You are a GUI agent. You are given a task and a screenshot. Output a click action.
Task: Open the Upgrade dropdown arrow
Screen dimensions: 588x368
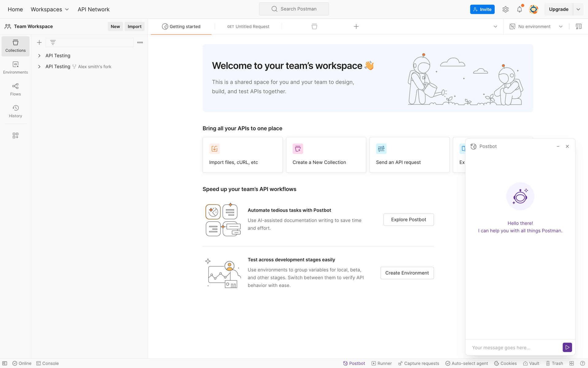(x=578, y=9)
